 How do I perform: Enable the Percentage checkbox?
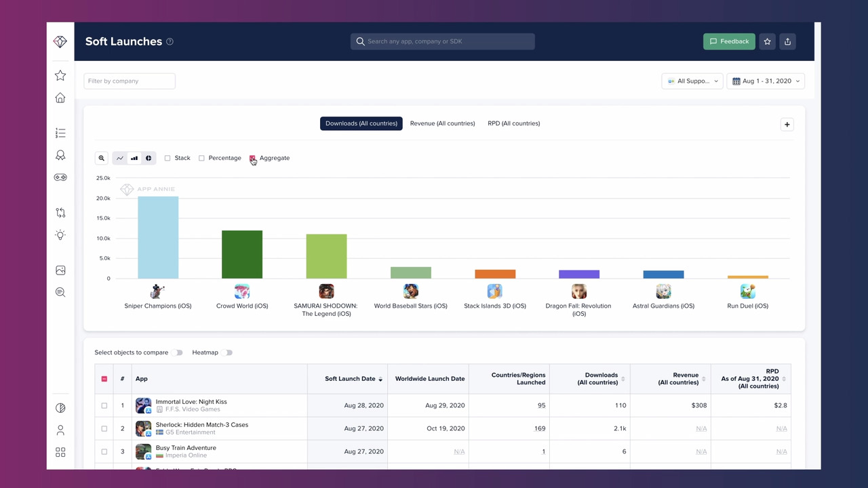[x=201, y=158]
